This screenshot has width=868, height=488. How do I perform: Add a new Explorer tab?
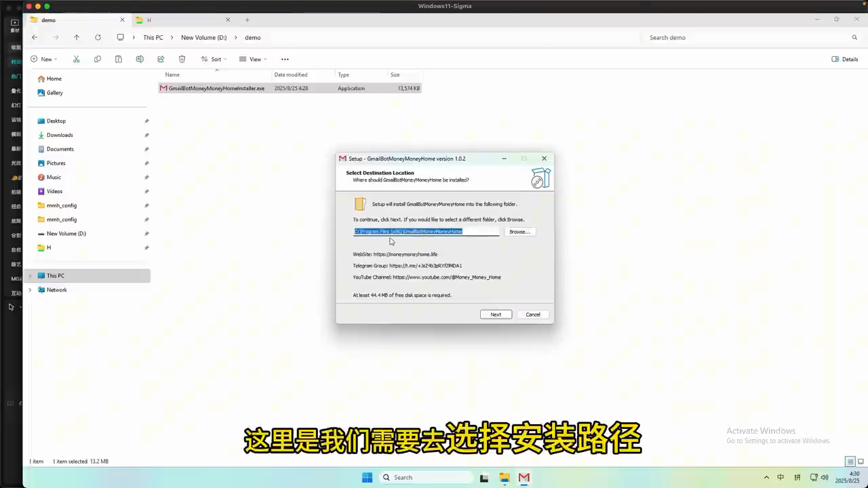click(247, 20)
